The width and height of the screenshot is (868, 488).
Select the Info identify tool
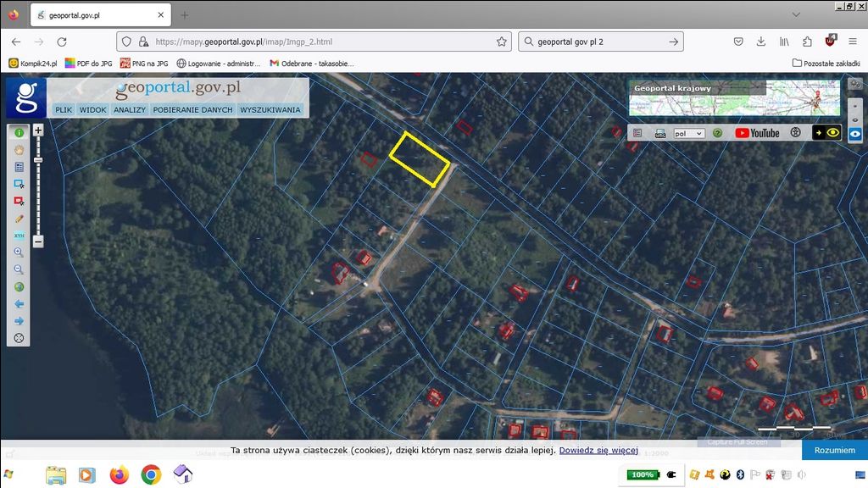click(19, 133)
